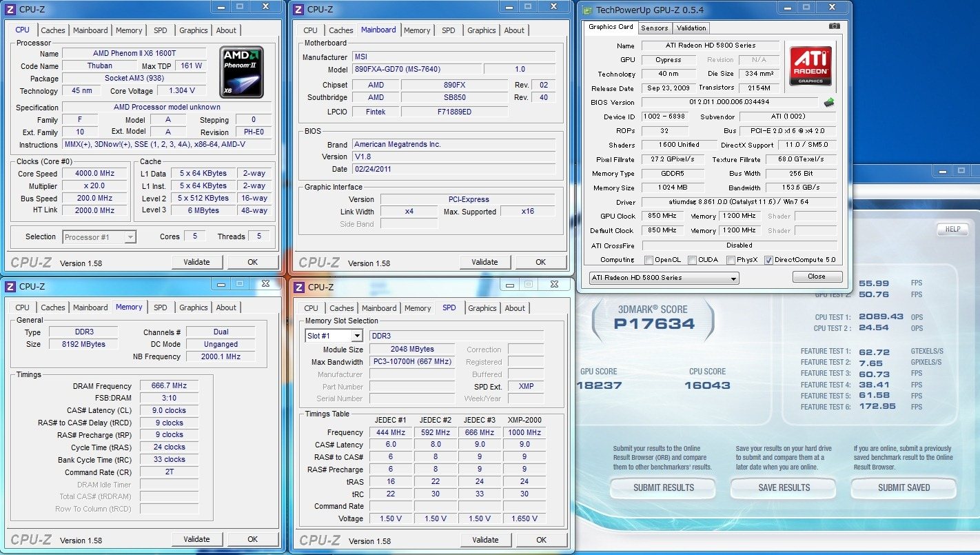Click the BIOS Version field in GPU-Z
This screenshot has height=555, width=980.
(x=730, y=103)
